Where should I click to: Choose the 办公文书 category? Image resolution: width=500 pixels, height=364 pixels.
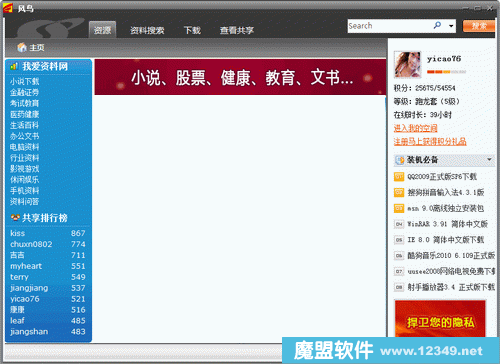click(x=24, y=136)
